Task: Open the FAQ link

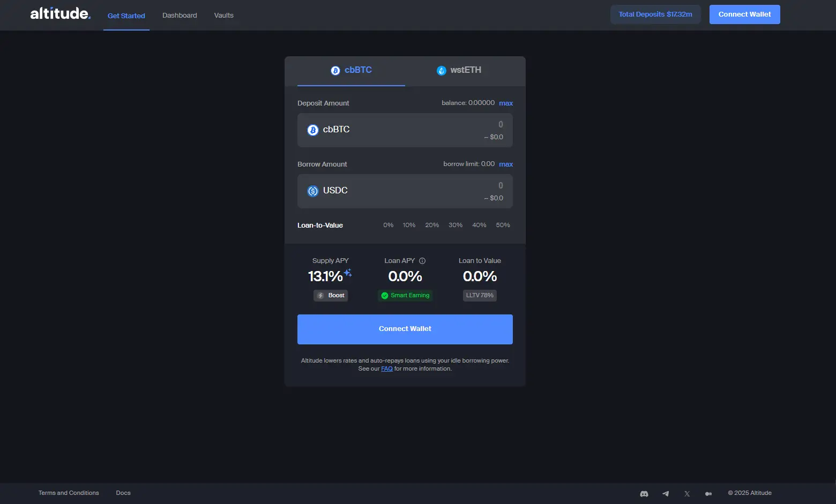Action: click(387, 368)
